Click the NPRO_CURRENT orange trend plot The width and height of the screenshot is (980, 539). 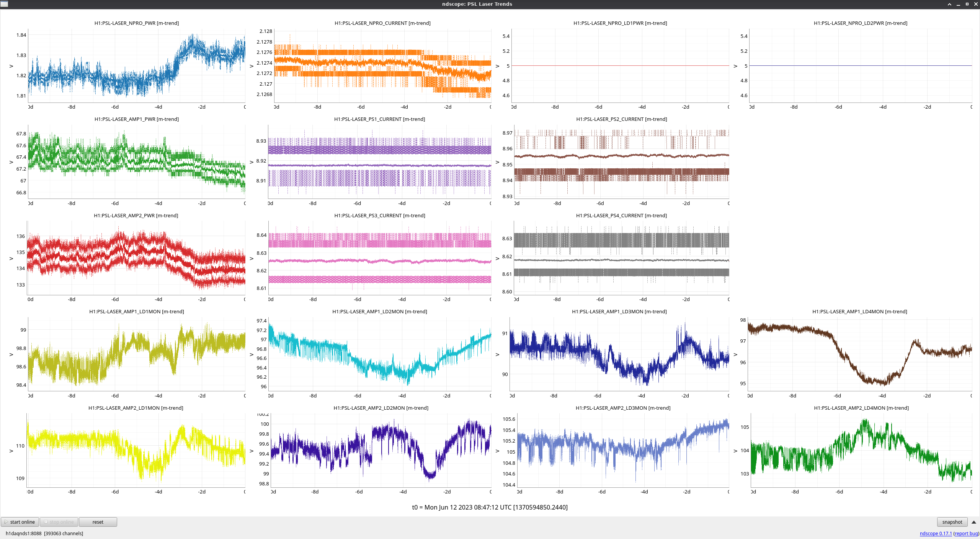coord(383,65)
